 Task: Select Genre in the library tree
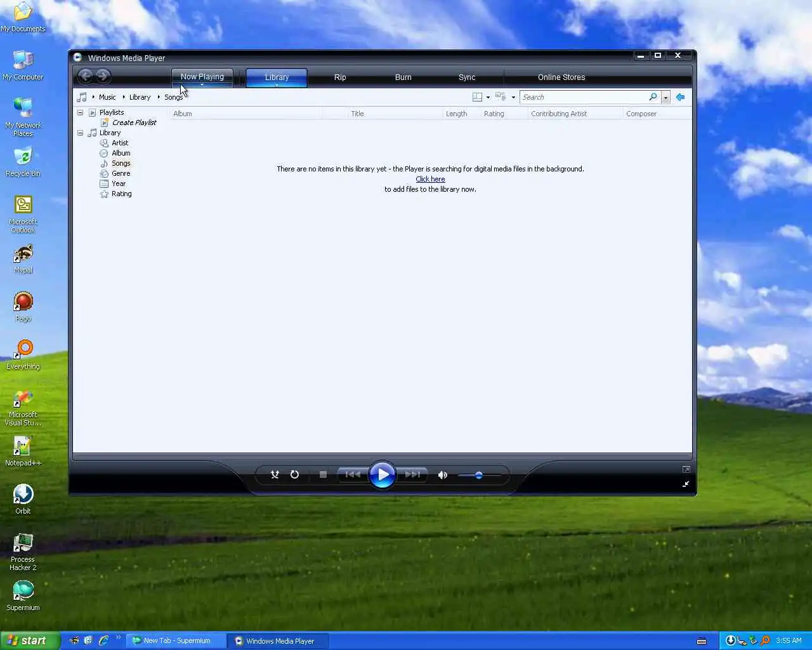[x=121, y=173]
